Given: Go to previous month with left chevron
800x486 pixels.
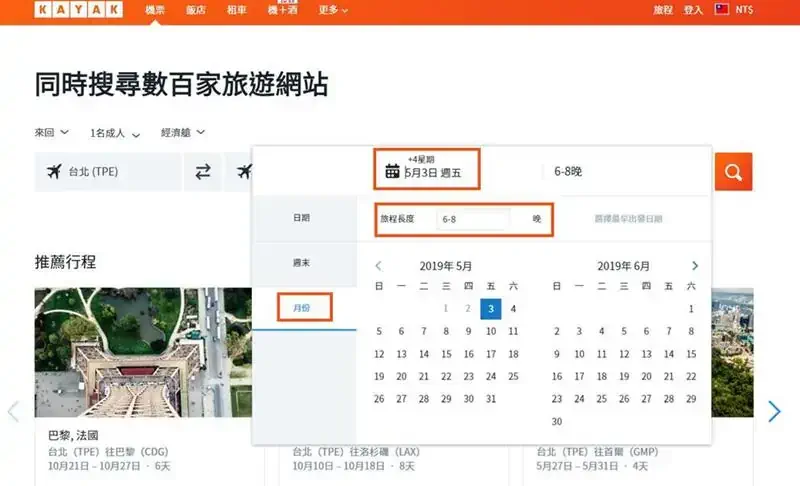Looking at the screenshot, I should tap(378, 266).
